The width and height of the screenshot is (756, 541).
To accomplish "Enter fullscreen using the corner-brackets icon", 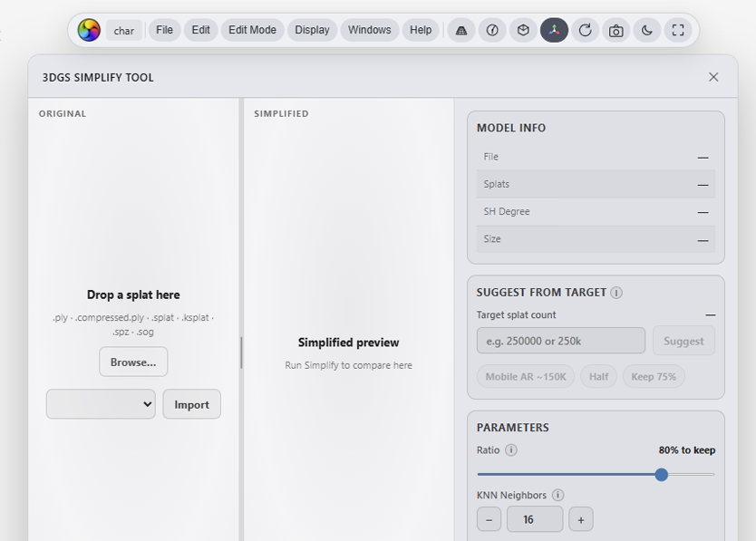I will click(678, 31).
